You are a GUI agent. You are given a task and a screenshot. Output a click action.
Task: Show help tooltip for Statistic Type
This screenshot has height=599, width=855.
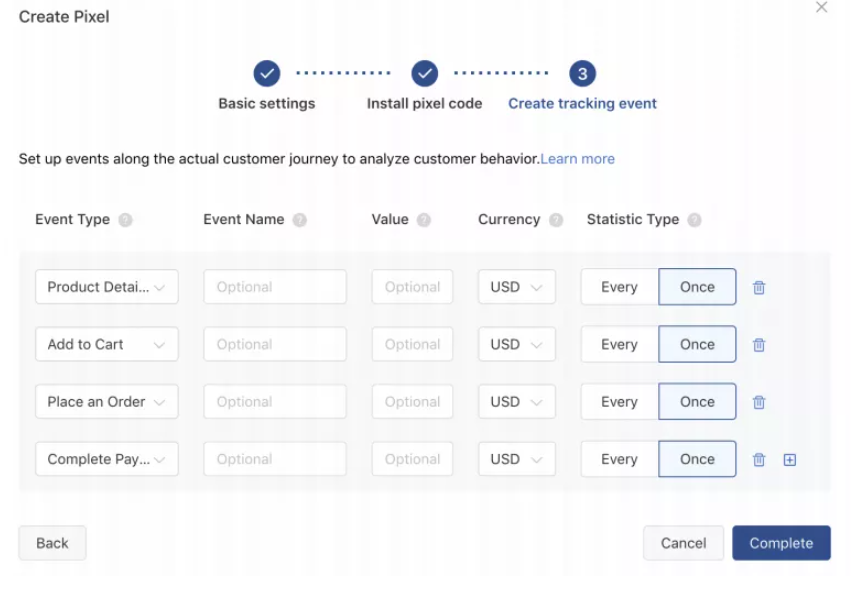(x=694, y=220)
